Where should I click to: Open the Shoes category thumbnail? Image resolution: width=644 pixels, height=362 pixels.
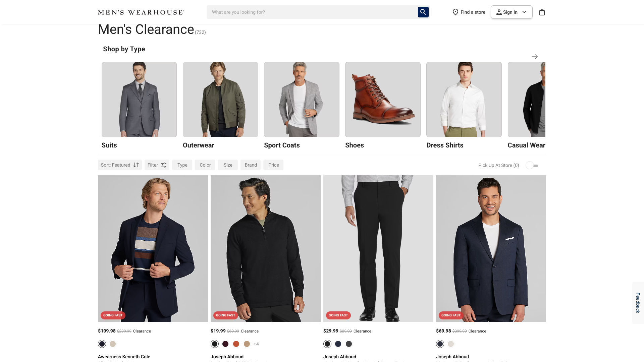(383, 100)
